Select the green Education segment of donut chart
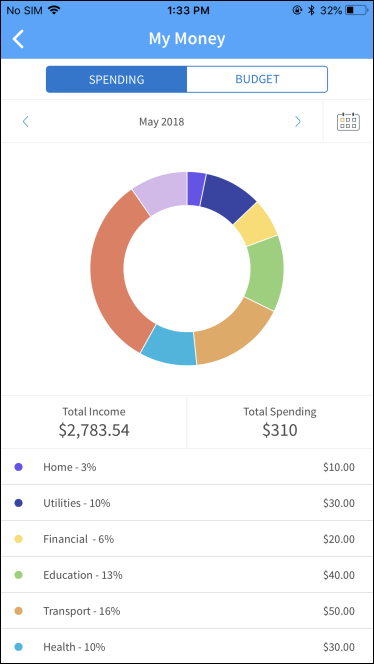The image size is (374, 664). (x=266, y=273)
